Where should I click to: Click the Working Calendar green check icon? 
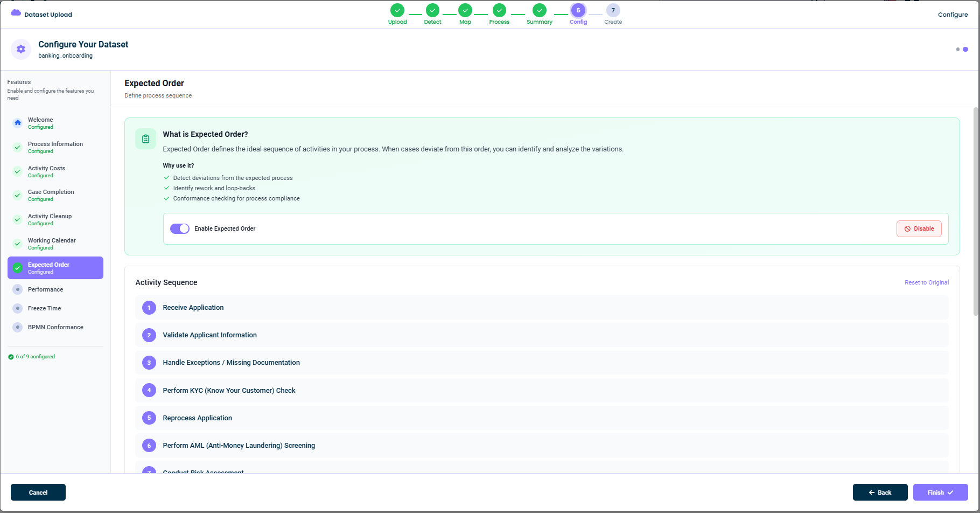[18, 244]
